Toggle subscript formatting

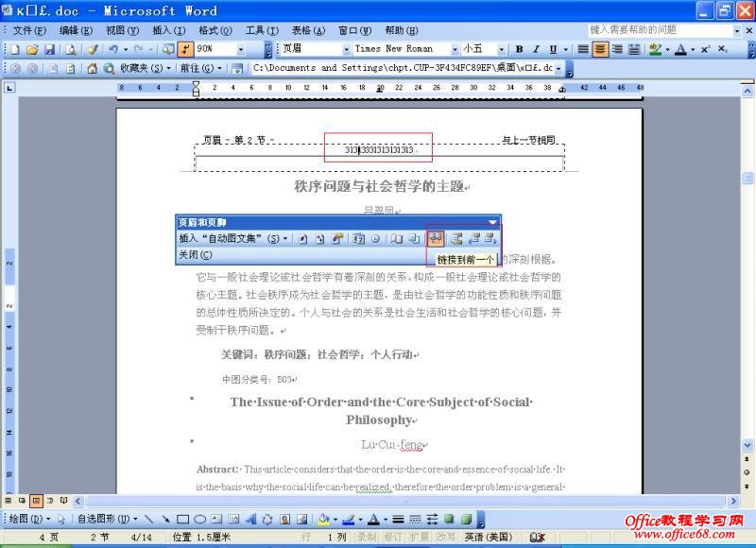pos(722,49)
